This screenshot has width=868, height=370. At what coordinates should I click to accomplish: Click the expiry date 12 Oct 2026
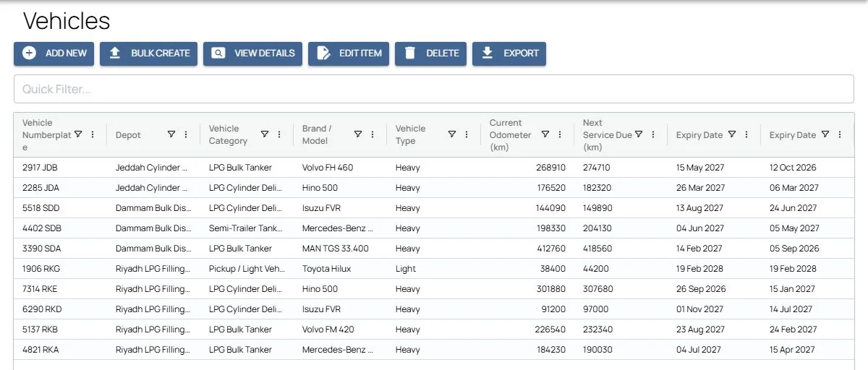point(793,168)
